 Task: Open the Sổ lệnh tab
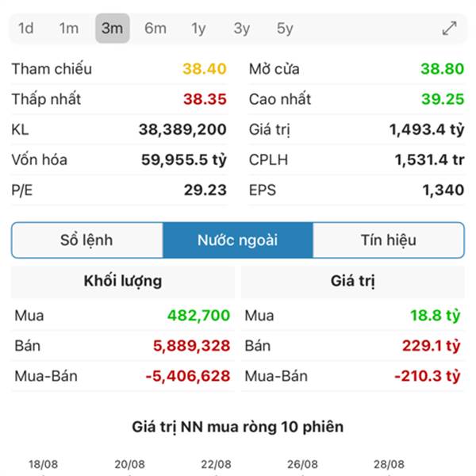(x=87, y=240)
